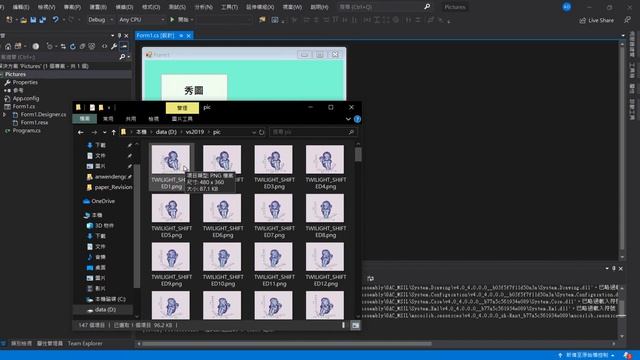Click the Solution Explorer Refresh icon
This screenshot has height=360, width=640.
point(73,47)
